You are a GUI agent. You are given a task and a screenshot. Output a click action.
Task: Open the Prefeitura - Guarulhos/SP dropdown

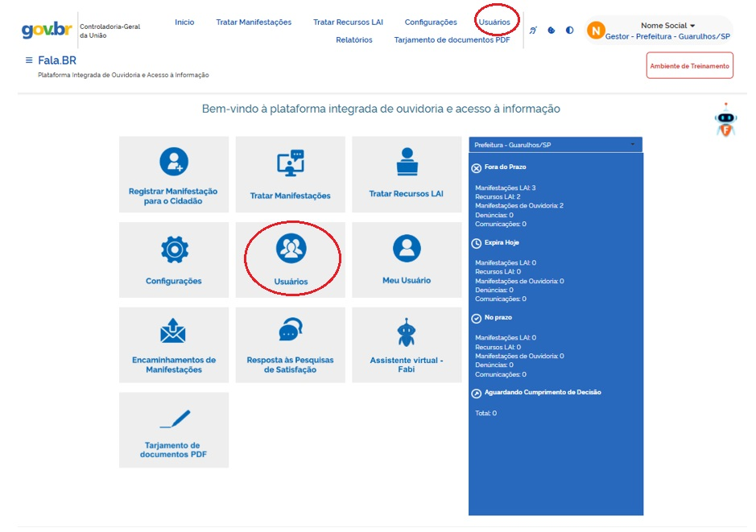click(555, 145)
